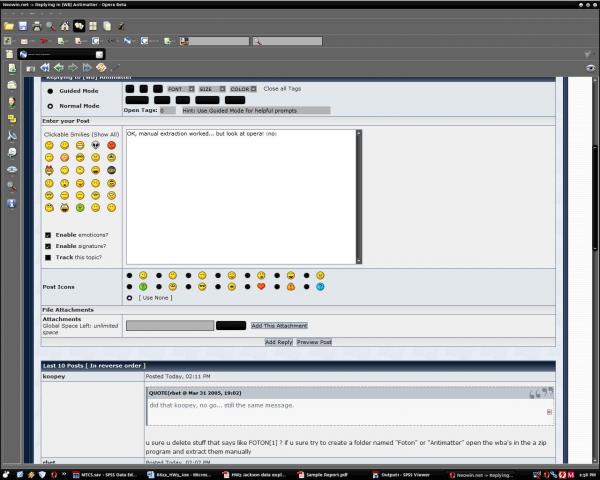Go Forward with the green right arrow
The width and height of the screenshot is (600, 480).
(x=73, y=68)
